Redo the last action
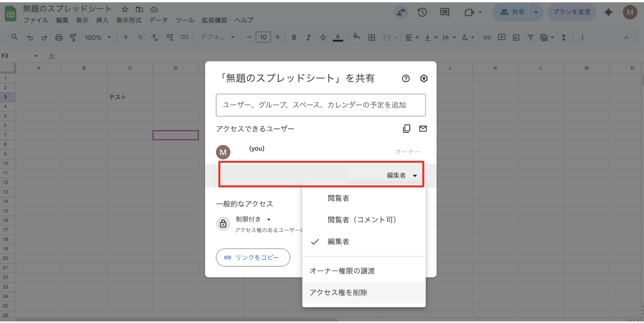 point(44,37)
